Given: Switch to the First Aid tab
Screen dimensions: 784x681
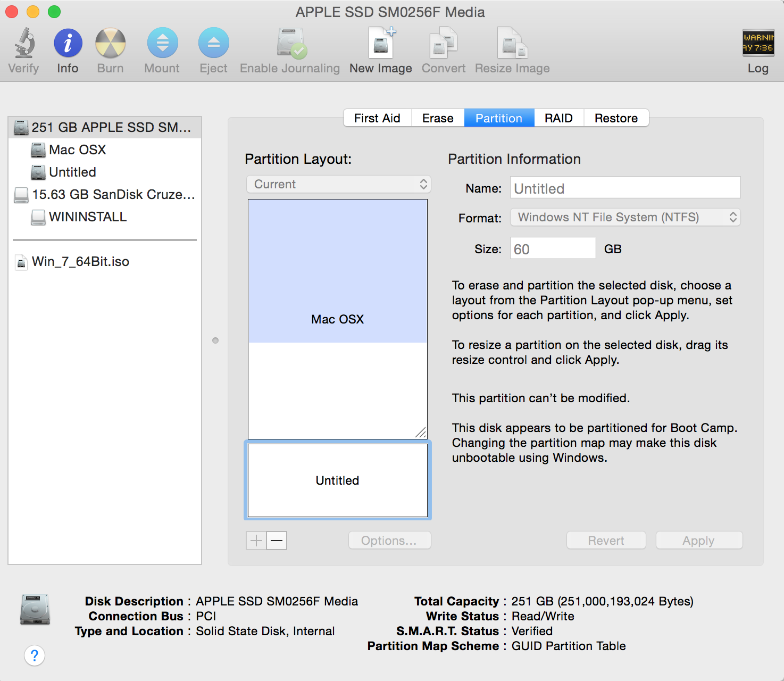Looking at the screenshot, I should (377, 118).
